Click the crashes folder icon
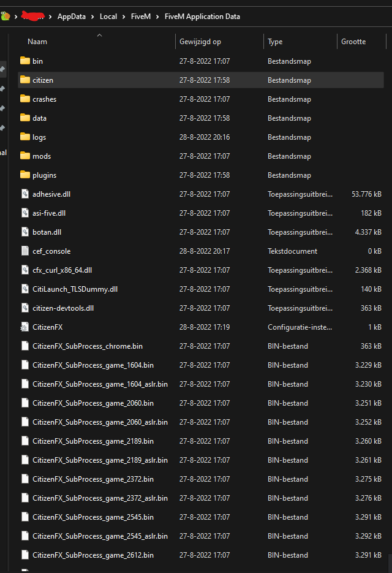The height and width of the screenshot is (573, 392). click(x=25, y=99)
